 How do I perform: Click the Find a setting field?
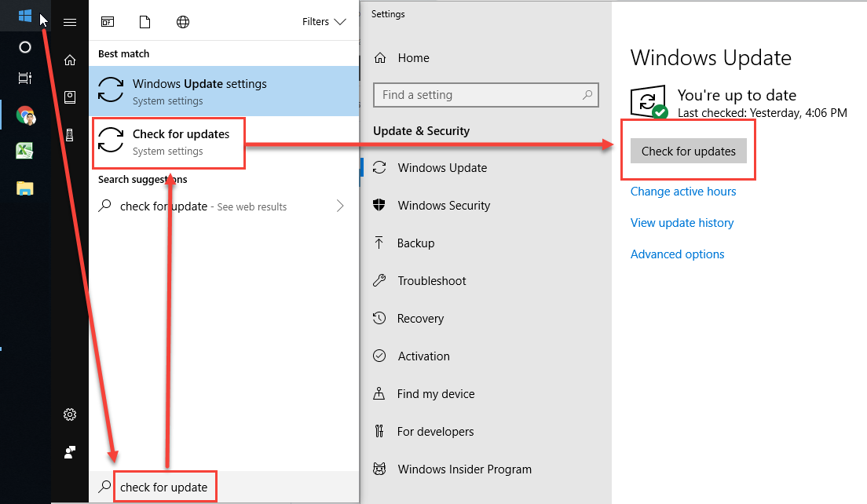[486, 95]
